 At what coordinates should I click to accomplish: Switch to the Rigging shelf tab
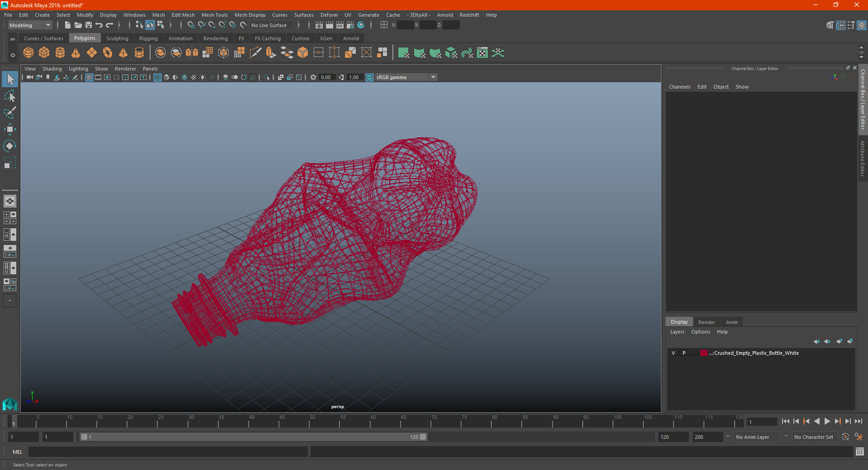(x=148, y=38)
